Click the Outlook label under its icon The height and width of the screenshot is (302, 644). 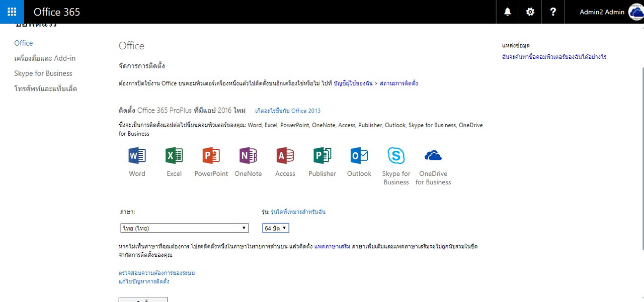tap(359, 173)
